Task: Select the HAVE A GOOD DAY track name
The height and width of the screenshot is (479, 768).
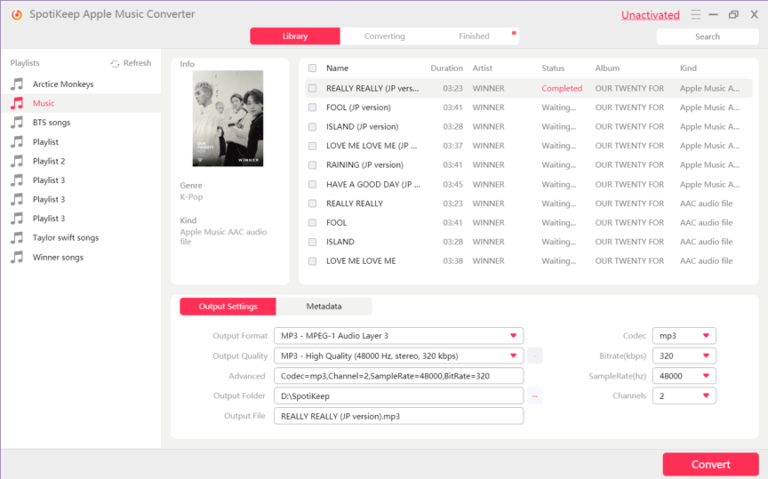Action: coord(373,184)
